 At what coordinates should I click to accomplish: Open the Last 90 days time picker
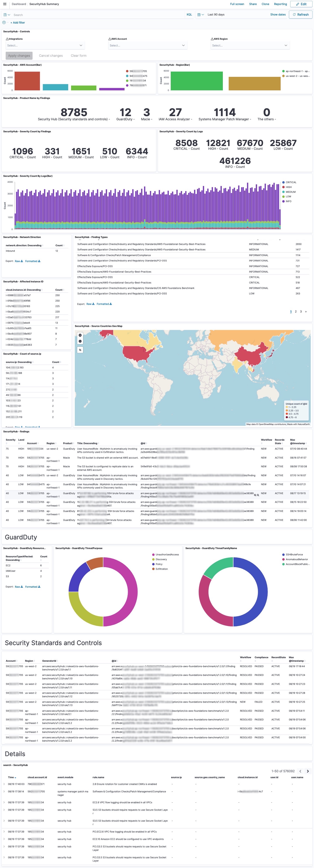pyautogui.click(x=216, y=15)
